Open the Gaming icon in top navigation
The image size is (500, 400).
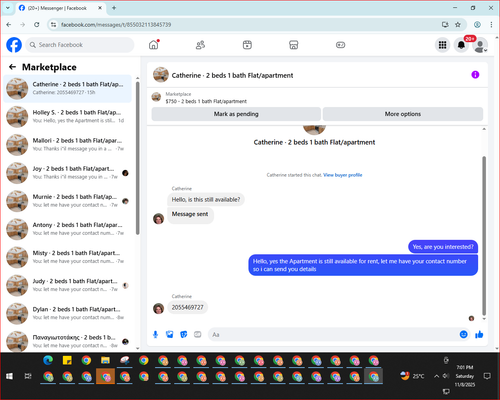[340, 45]
